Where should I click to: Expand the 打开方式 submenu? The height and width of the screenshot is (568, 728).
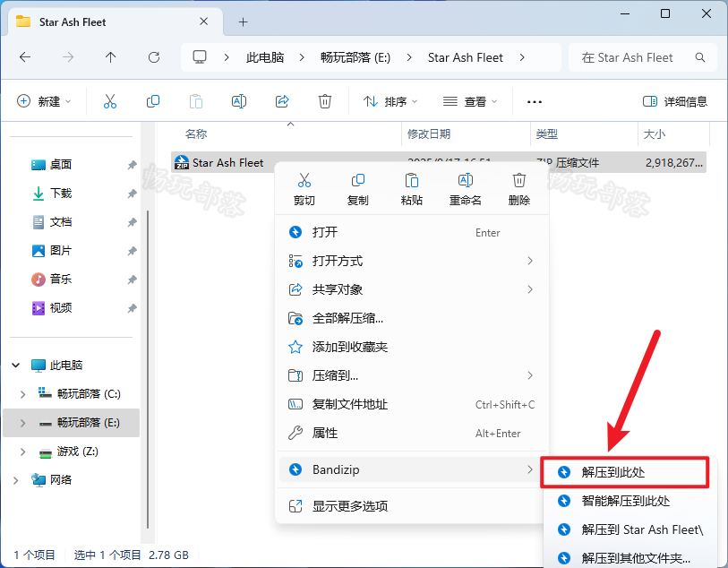click(530, 261)
